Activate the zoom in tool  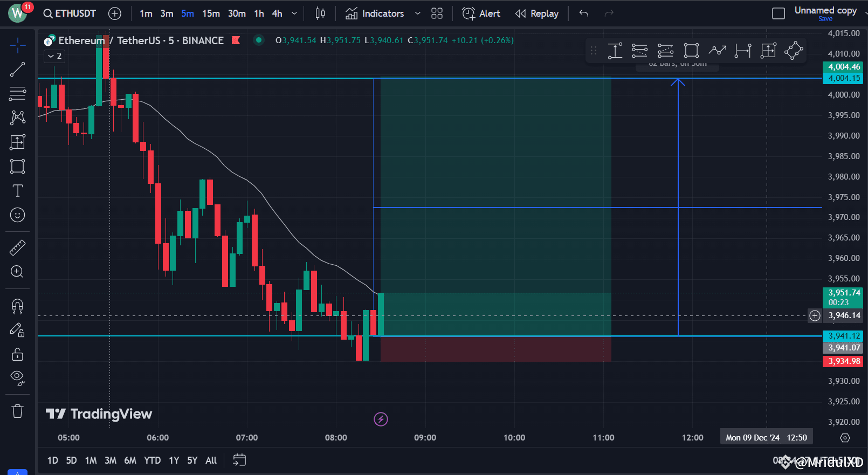(x=18, y=272)
